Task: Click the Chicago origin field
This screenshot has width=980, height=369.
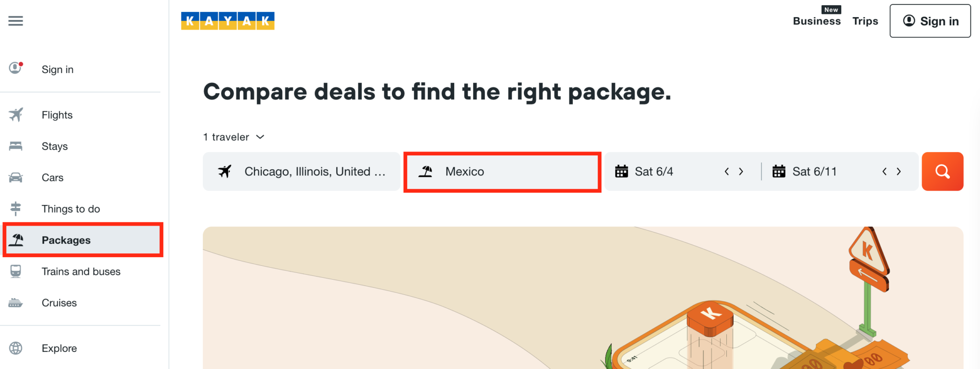Action: coord(301,172)
